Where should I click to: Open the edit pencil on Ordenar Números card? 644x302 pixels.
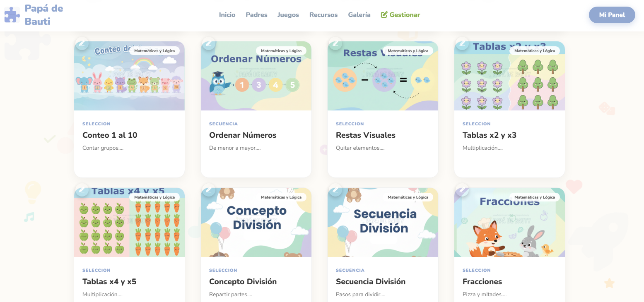[208, 43]
